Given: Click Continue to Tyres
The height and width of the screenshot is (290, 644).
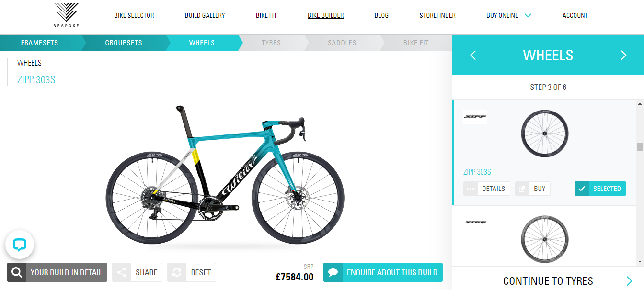Looking at the screenshot, I should click(548, 281).
